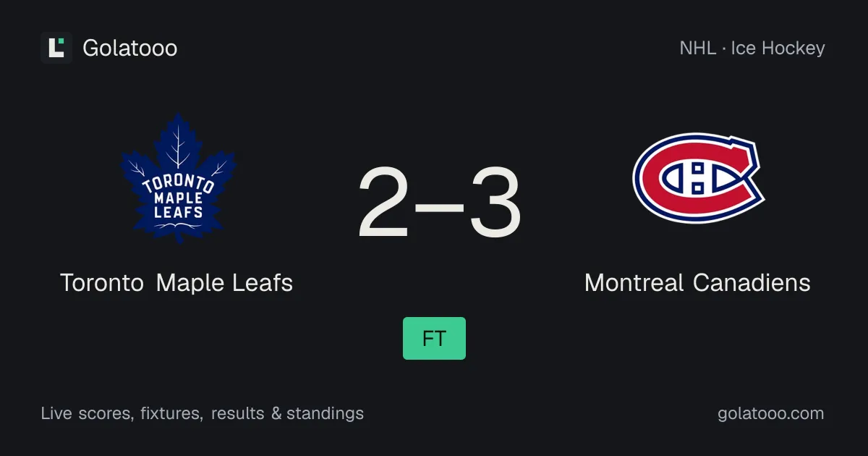Click the word TORONTO inside leaf logo
This screenshot has height=456, width=868.
[179, 183]
